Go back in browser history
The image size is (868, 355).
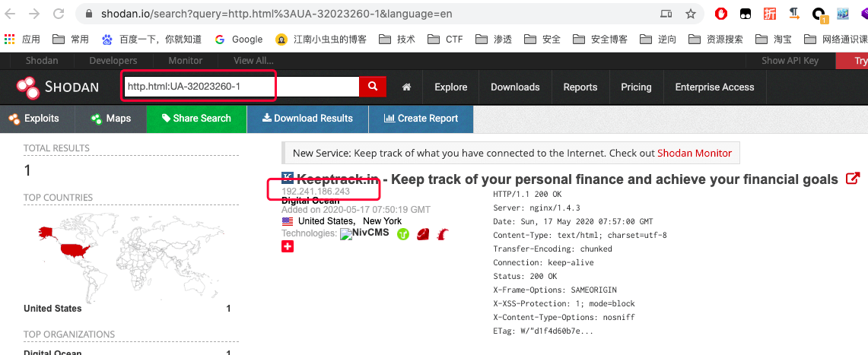(11, 14)
